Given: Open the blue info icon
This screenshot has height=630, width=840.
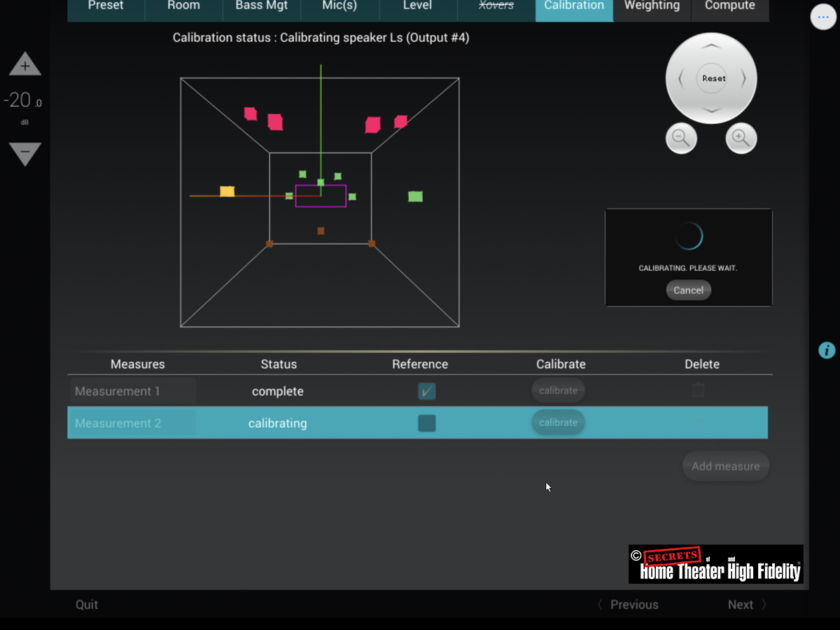Looking at the screenshot, I should point(827,350).
